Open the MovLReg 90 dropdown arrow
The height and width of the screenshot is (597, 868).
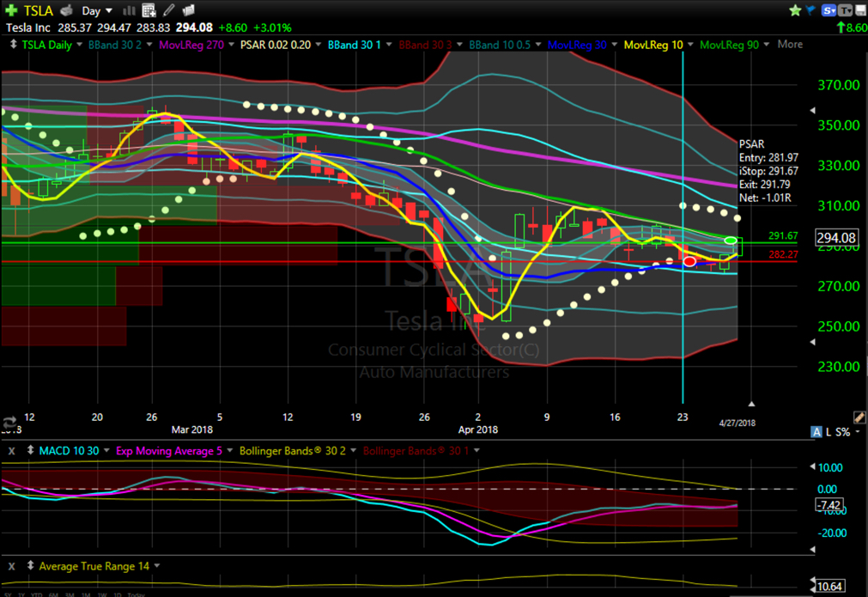coord(767,45)
